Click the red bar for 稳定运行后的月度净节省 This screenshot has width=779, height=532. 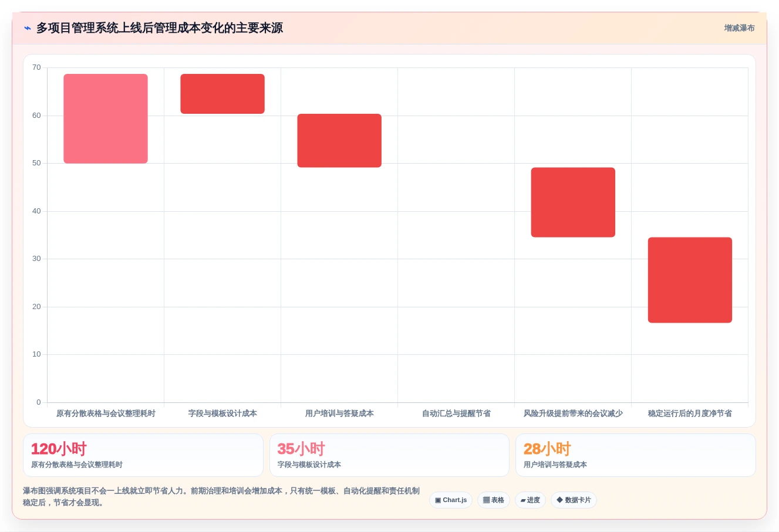coord(690,280)
